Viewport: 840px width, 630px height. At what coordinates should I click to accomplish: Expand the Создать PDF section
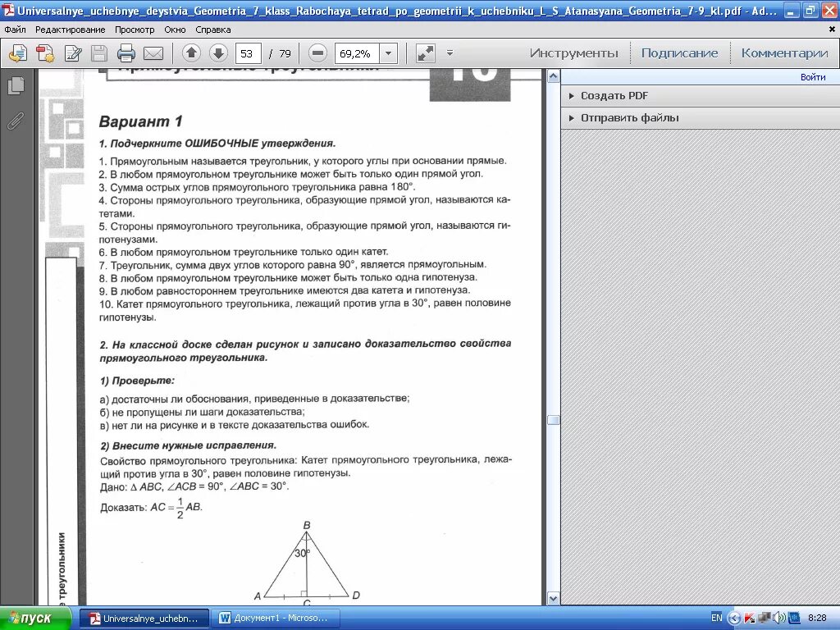pyautogui.click(x=614, y=96)
